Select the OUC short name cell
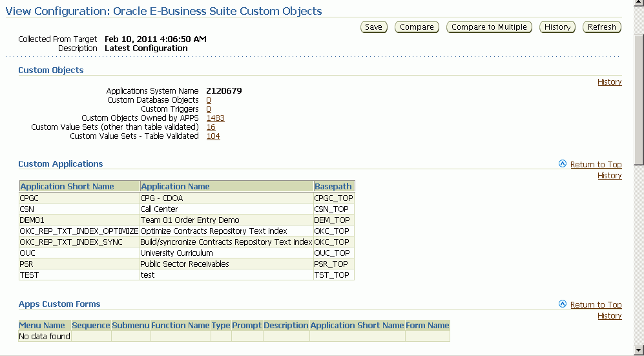The width and height of the screenshot is (644, 356). click(79, 253)
